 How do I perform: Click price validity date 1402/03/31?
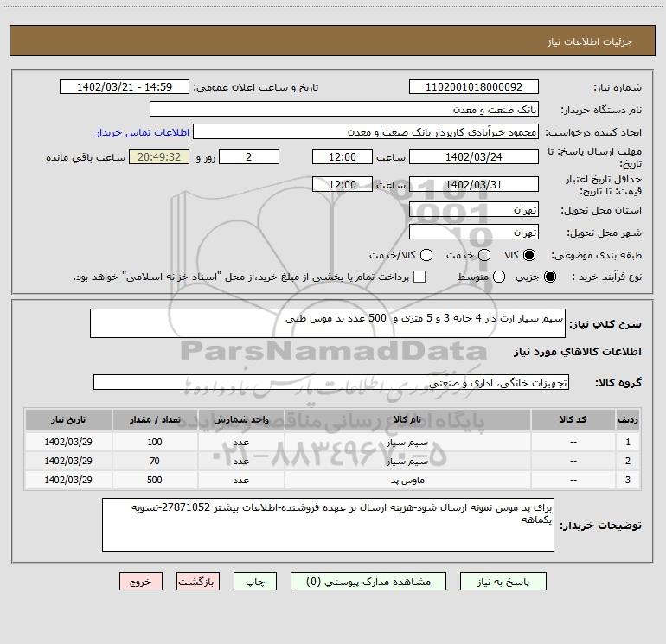474,185
